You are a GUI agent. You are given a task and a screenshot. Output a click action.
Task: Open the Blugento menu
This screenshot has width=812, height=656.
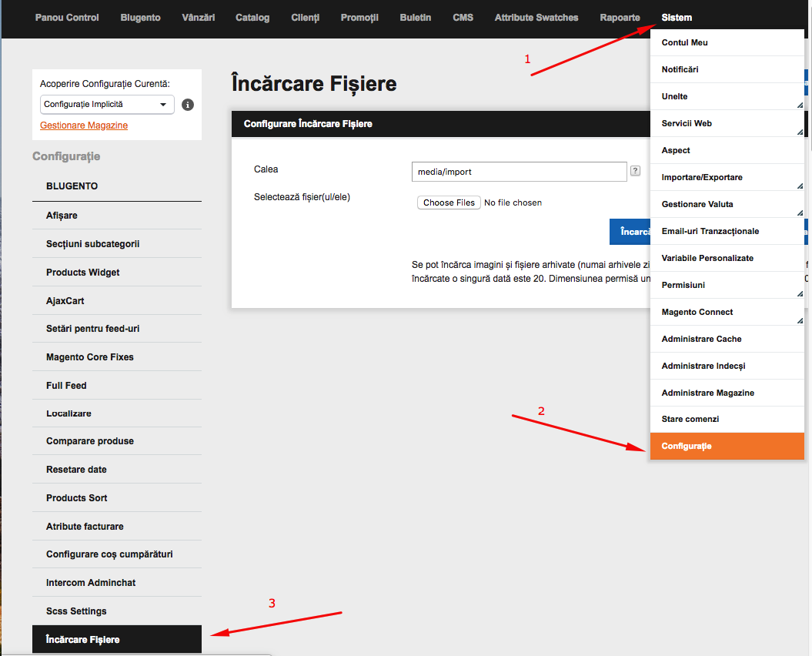[x=140, y=18]
